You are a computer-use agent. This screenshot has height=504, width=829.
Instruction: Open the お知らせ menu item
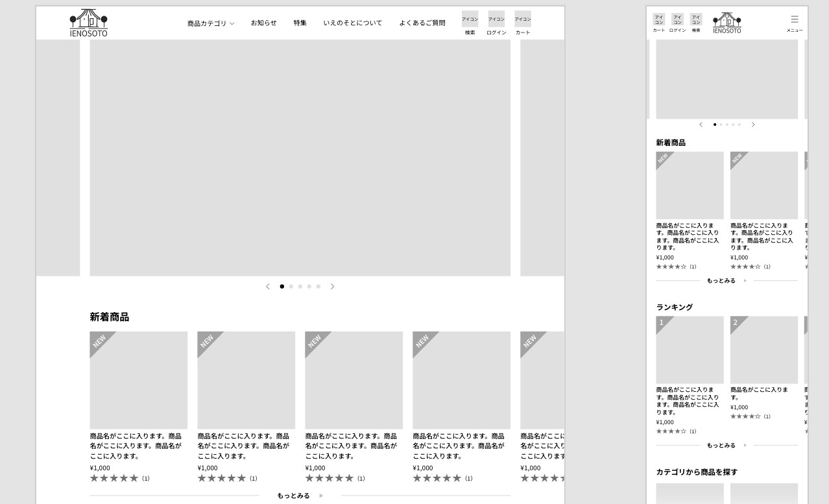click(x=263, y=23)
